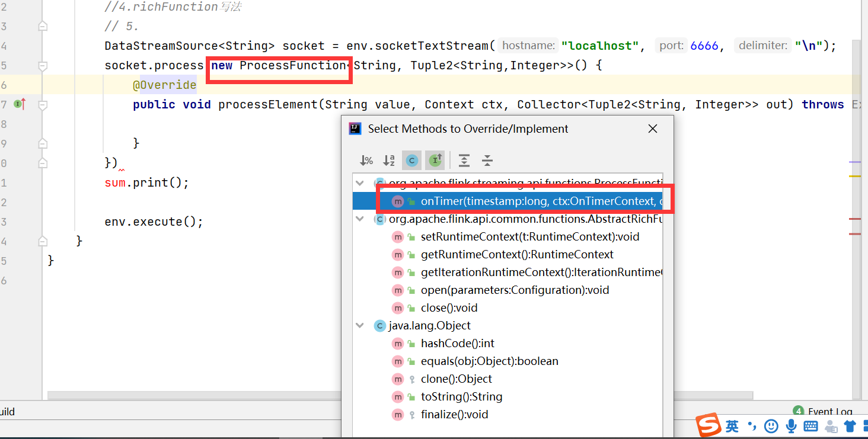This screenshot has height=439, width=868.
Task: Click the method icon beside hashCode
Action: (397, 343)
